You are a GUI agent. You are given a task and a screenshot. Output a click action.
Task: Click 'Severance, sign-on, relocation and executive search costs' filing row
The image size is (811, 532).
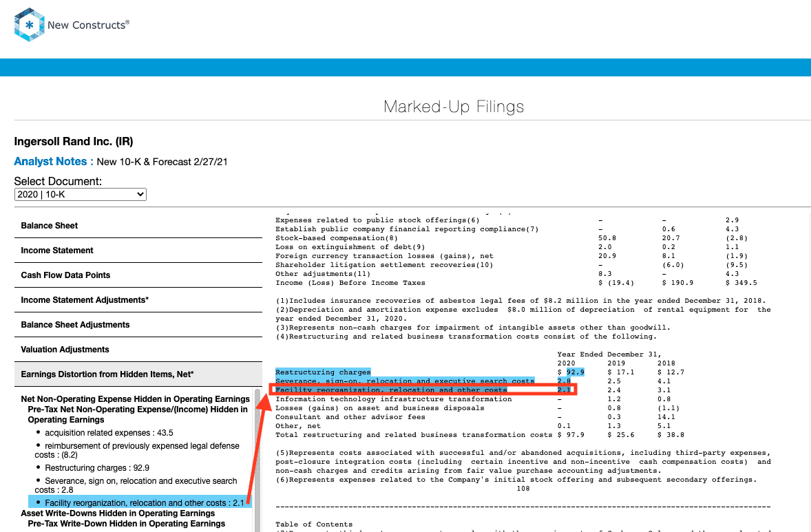click(x=404, y=381)
